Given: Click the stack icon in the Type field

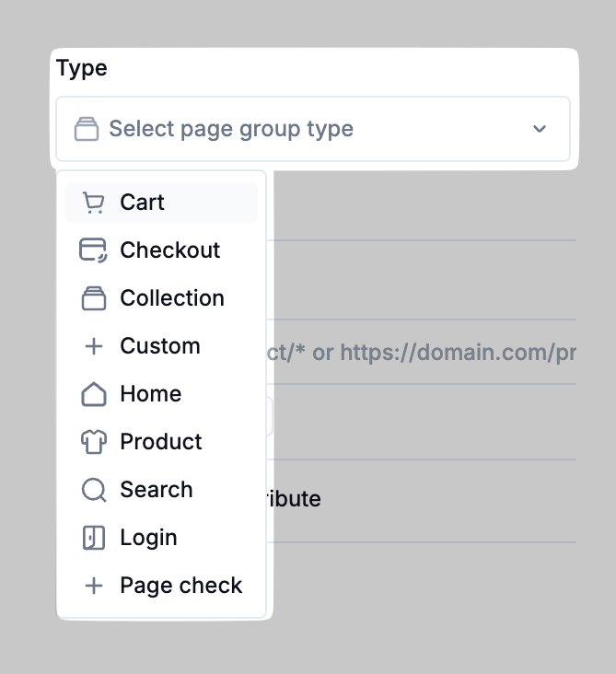Looking at the screenshot, I should point(86,129).
